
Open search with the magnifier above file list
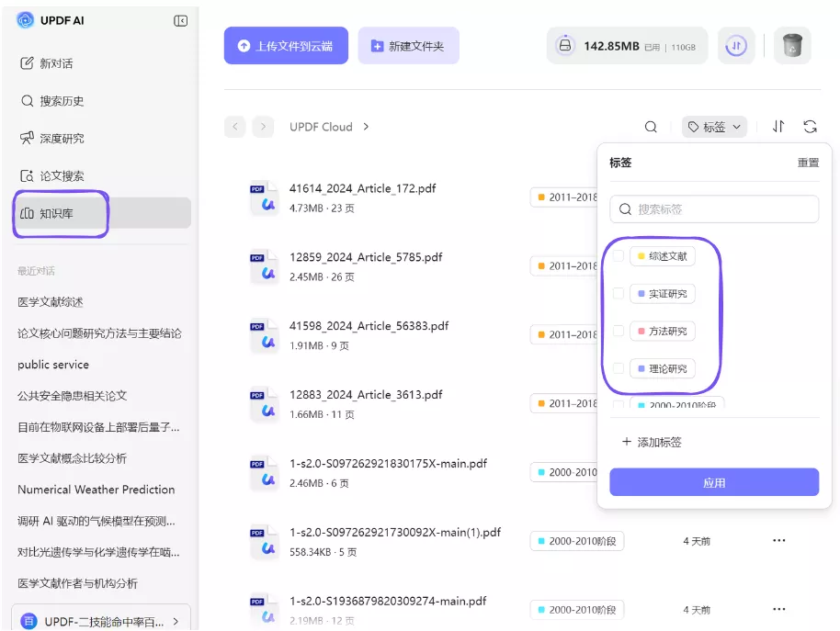[x=651, y=127]
